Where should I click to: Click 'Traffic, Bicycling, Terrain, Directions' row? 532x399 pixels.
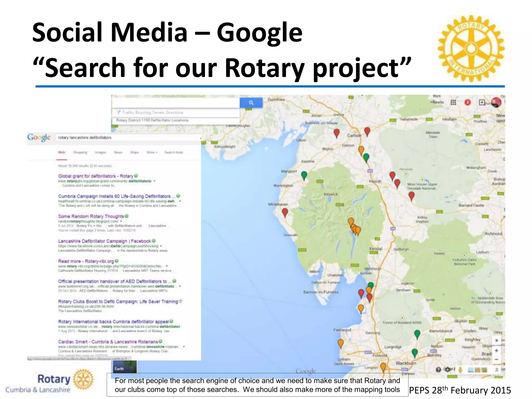coord(176,112)
